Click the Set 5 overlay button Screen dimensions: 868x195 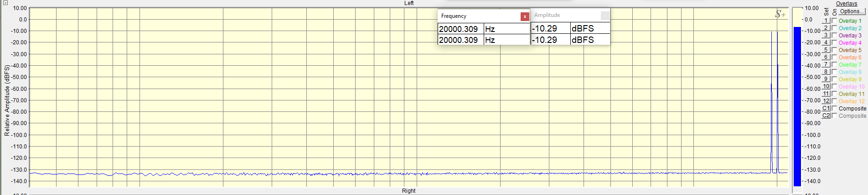pos(826,50)
